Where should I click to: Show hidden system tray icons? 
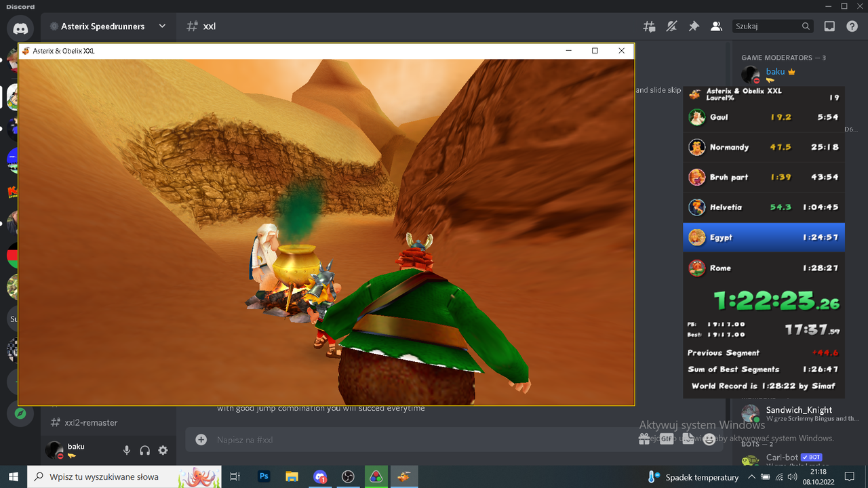tap(751, 477)
